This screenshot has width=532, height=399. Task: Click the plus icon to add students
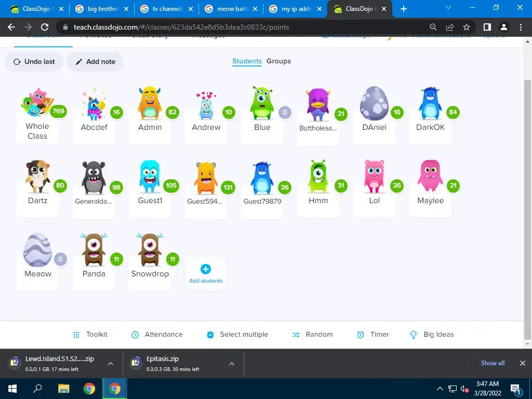click(206, 269)
